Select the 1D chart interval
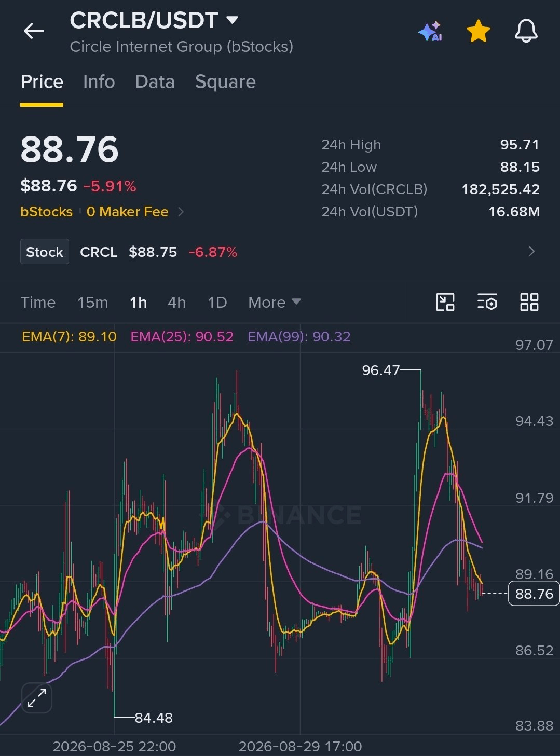The height and width of the screenshot is (756, 560). (217, 303)
